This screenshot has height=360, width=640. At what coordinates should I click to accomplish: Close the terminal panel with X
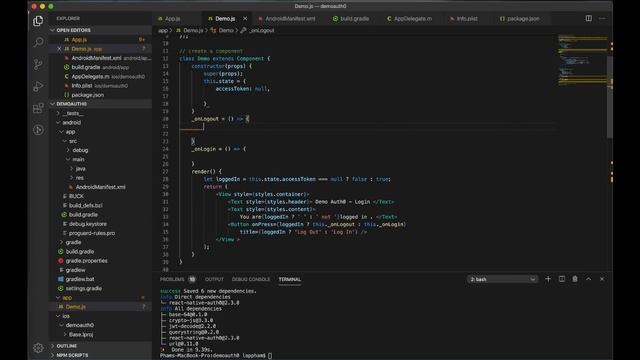pos(602,279)
